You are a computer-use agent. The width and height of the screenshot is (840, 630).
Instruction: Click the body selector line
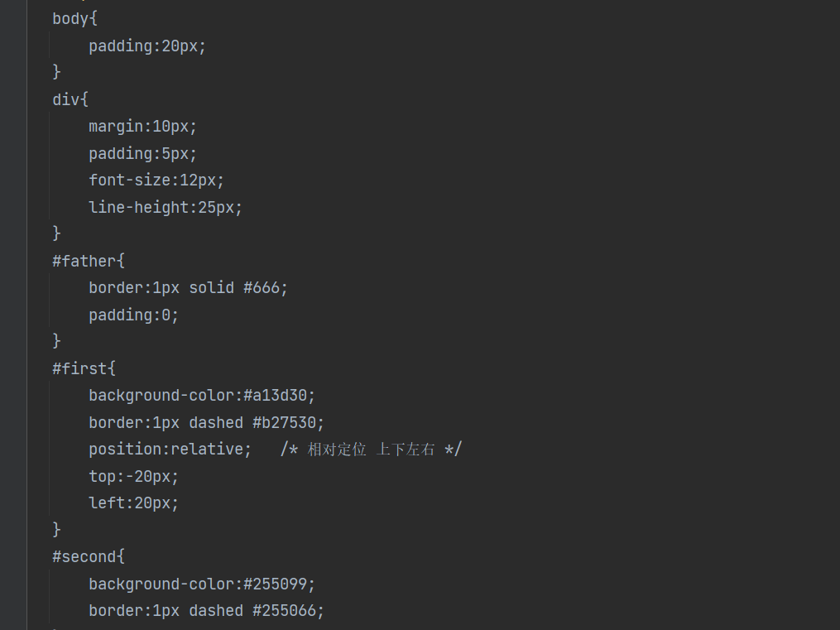(72, 19)
